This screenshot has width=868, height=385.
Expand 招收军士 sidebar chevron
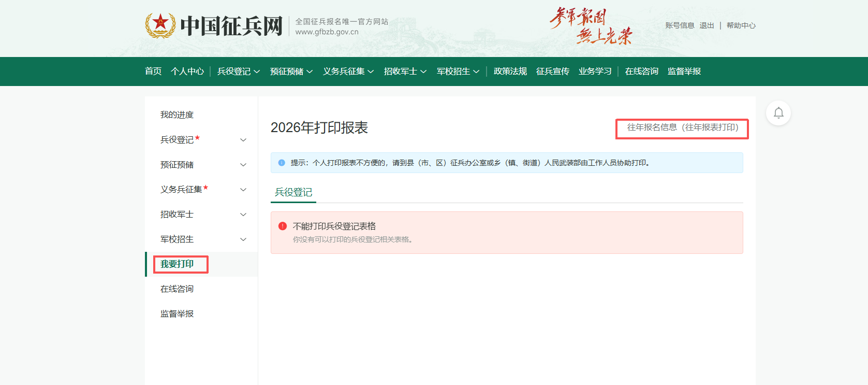(x=243, y=215)
